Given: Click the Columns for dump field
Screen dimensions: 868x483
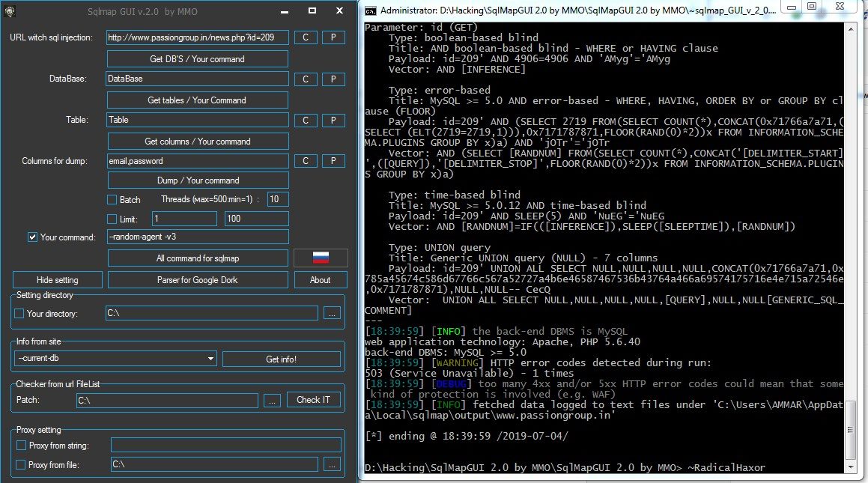Looking at the screenshot, I should pyautogui.click(x=198, y=161).
